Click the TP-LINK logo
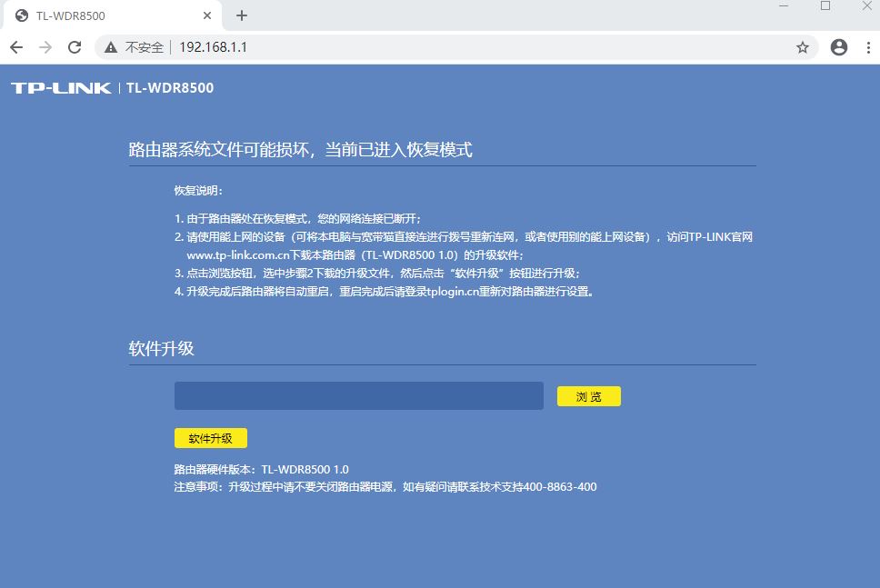Viewport: 880px width, 588px height. (61, 88)
